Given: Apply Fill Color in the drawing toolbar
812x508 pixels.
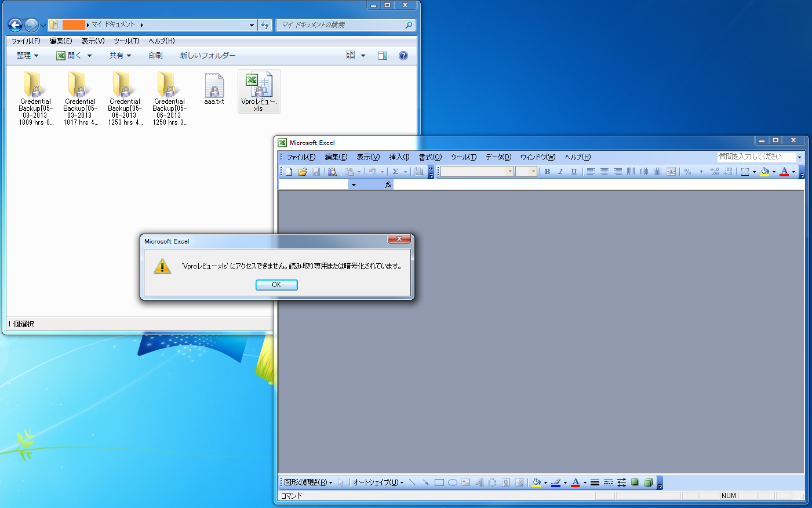Looking at the screenshot, I should [537, 482].
